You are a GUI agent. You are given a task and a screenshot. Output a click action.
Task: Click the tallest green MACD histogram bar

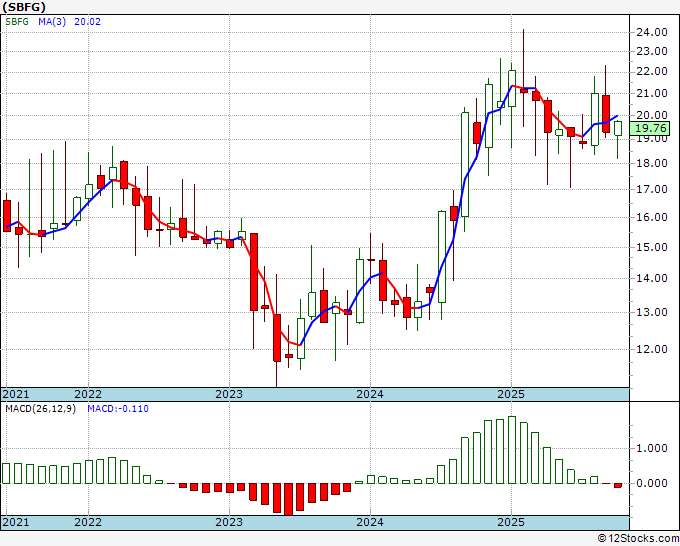point(511,450)
